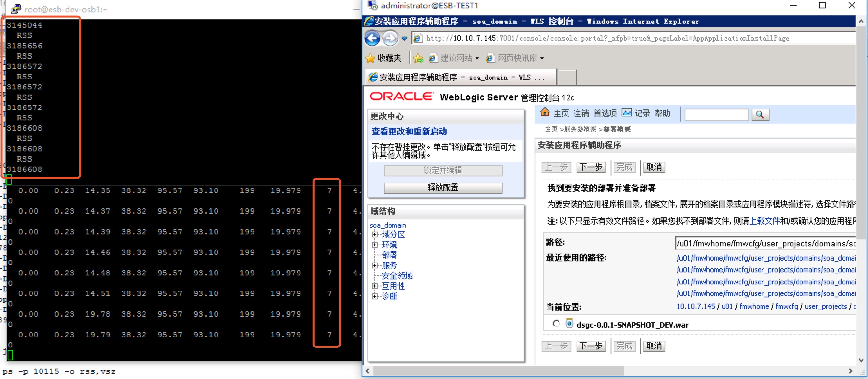Screen dimensions: 868x379
Task: Click the horizontal scrollbar left arrow
Action: 368,371
